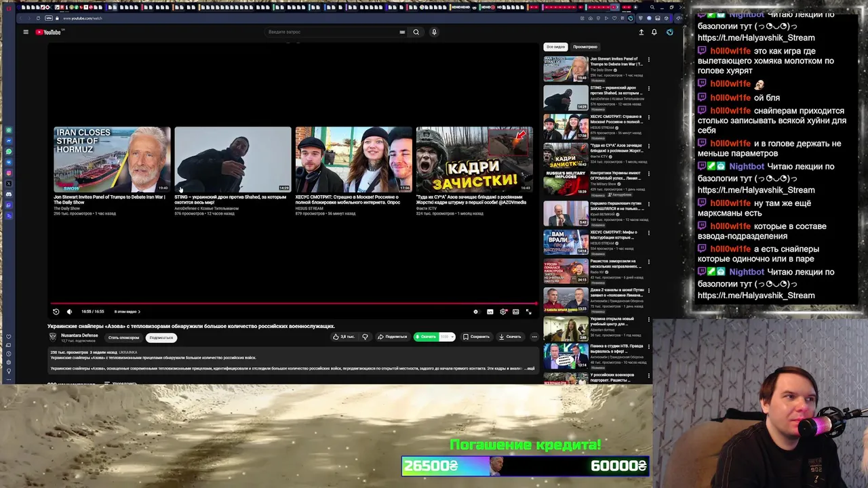Open the YouTube guide hamburger menu
This screenshot has width=868, height=488.
coord(26,32)
